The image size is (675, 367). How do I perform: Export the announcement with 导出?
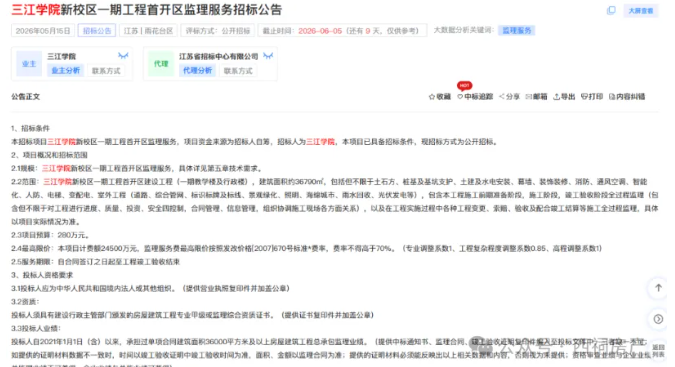click(x=564, y=97)
